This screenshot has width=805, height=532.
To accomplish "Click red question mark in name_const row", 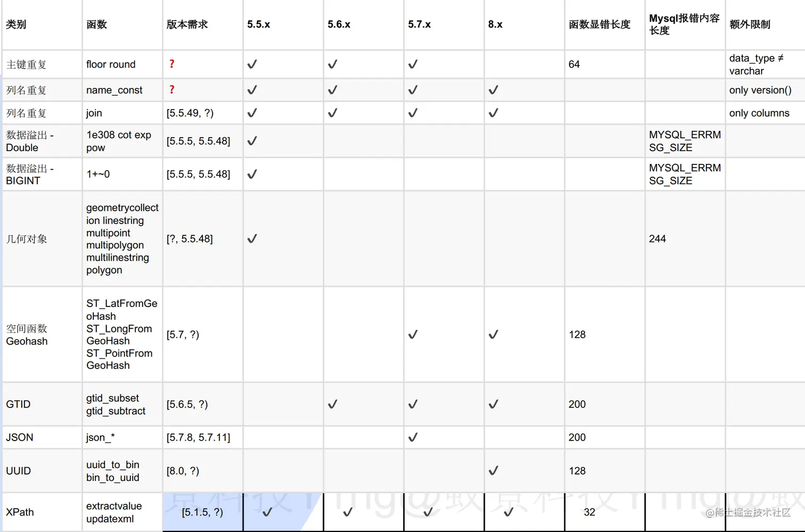I will pyautogui.click(x=171, y=89).
